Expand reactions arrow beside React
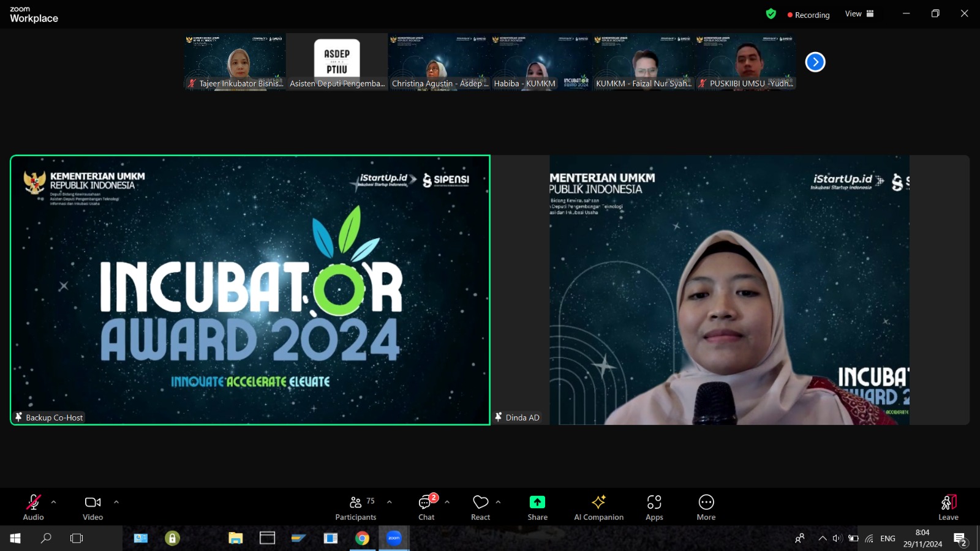The width and height of the screenshot is (980, 551). [498, 502]
